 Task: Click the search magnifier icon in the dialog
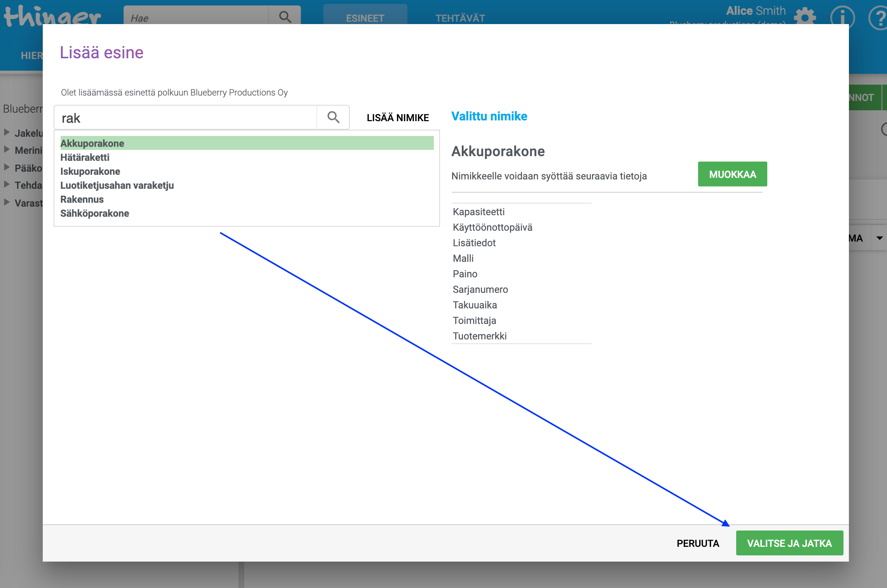coord(333,117)
